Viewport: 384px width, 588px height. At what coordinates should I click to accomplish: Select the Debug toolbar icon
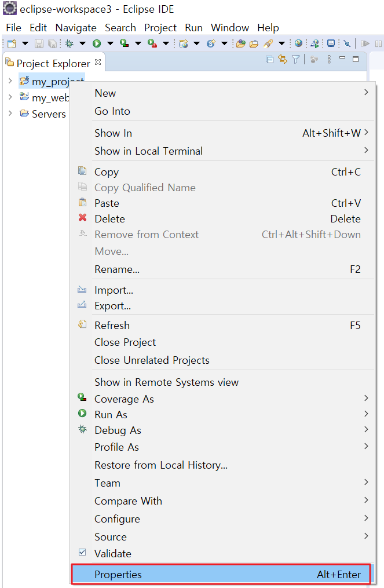68,43
